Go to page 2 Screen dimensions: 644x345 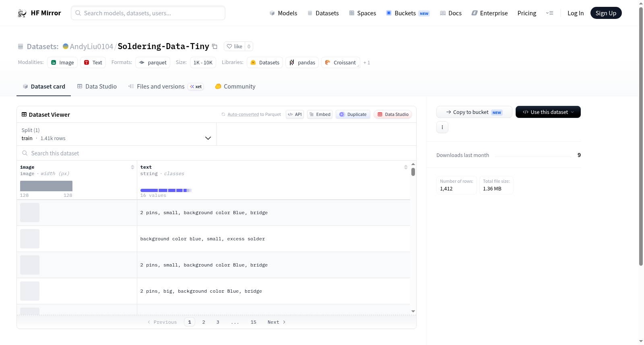[204, 322]
